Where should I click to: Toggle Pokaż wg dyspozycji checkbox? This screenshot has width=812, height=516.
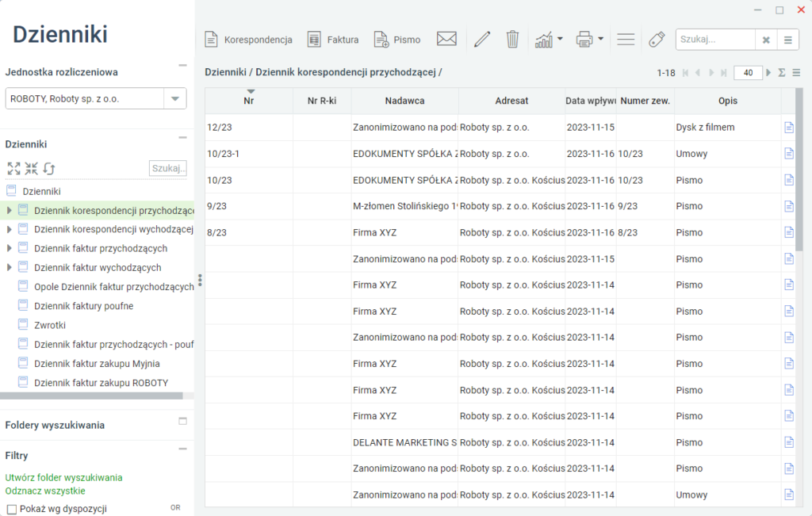pyautogui.click(x=12, y=510)
